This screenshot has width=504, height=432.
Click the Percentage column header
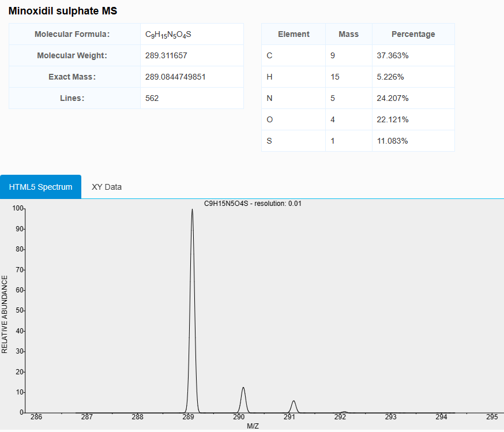click(x=413, y=34)
